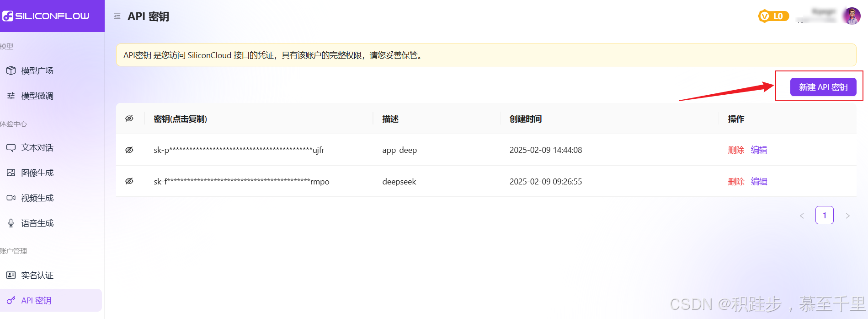868x319 pixels.
Task: Copy the key ending in rmpo
Action: (241, 181)
